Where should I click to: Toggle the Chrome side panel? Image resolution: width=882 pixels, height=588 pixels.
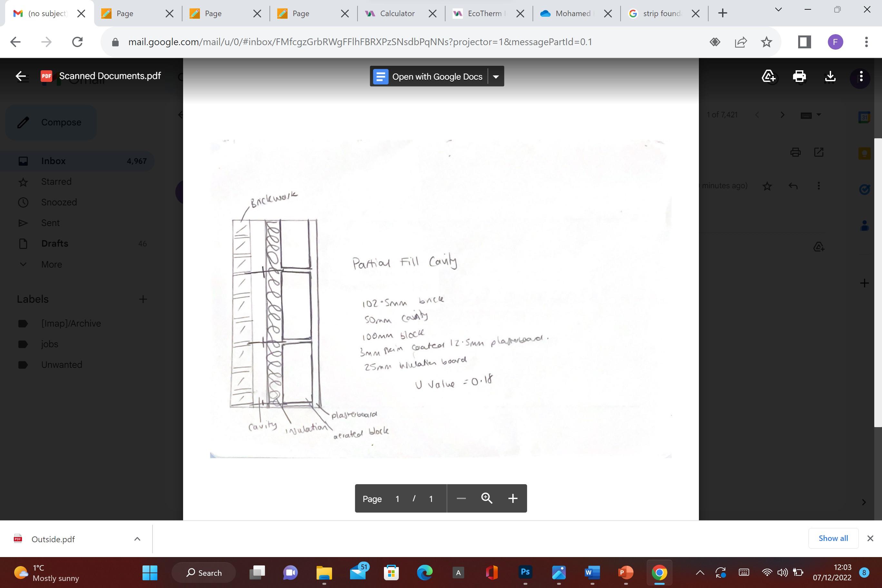pos(804,42)
